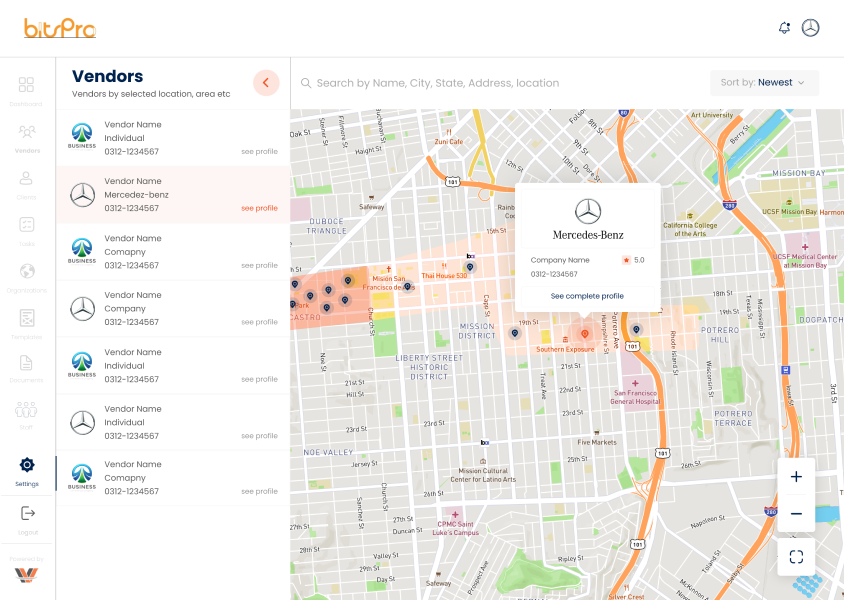Collapse the Vendors panel
Screen dimensions: 844x600
266,83
